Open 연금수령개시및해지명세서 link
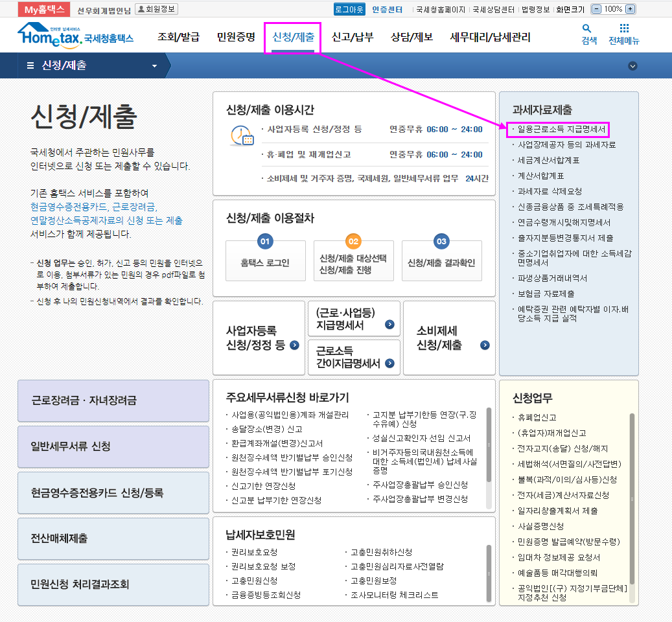The width and height of the screenshot is (672, 622). (x=564, y=222)
